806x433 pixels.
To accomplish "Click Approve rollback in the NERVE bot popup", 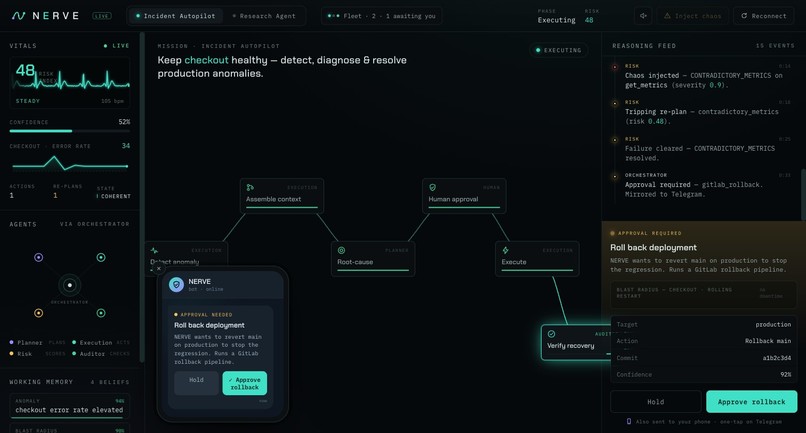I will click(245, 383).
